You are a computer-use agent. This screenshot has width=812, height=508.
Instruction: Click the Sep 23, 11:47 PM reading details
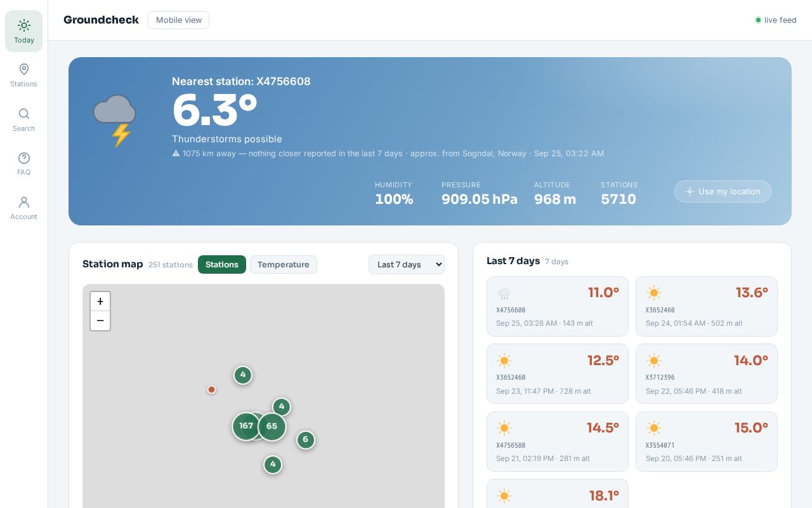point(544,391)
